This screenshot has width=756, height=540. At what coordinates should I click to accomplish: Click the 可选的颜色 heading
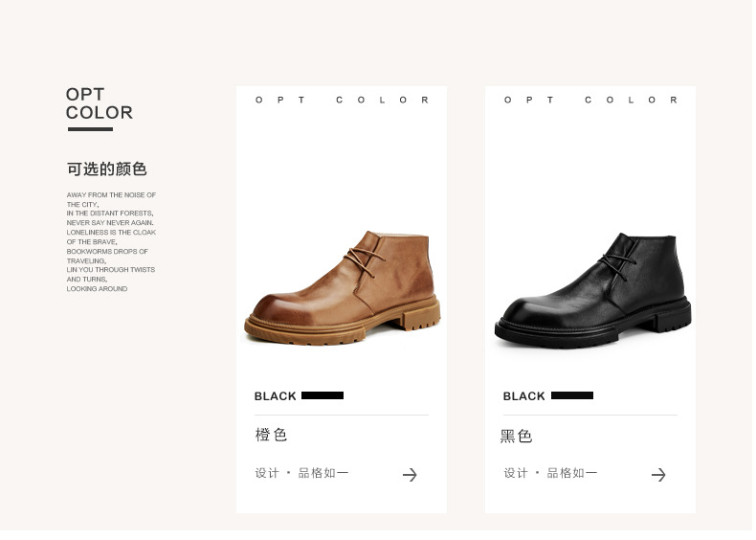tap(107, 169)
